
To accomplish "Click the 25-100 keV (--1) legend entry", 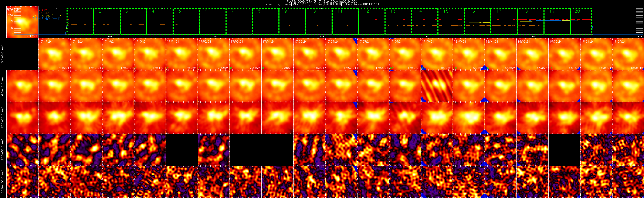I will (47, 16).
